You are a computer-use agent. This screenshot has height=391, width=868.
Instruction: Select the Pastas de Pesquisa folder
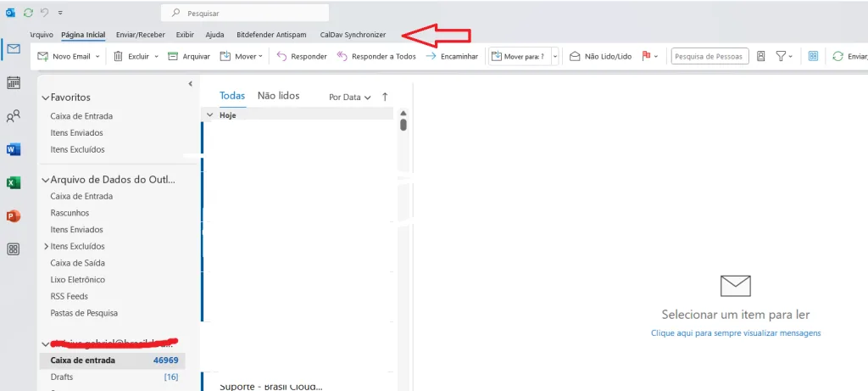(x=84, y=312)
